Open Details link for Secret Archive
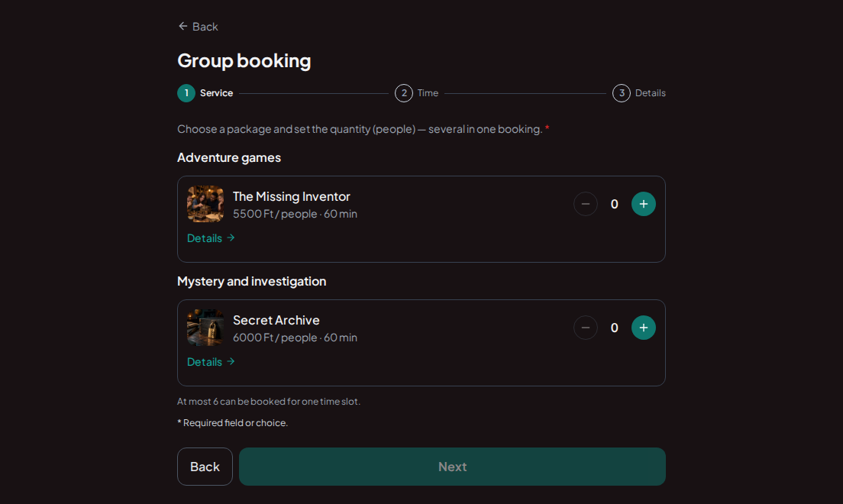Viewport: 843px width, 504px height. [x=211, y=361]
